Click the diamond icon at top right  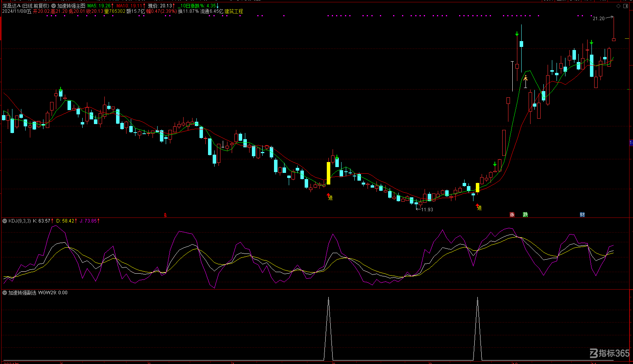point(618,6)
